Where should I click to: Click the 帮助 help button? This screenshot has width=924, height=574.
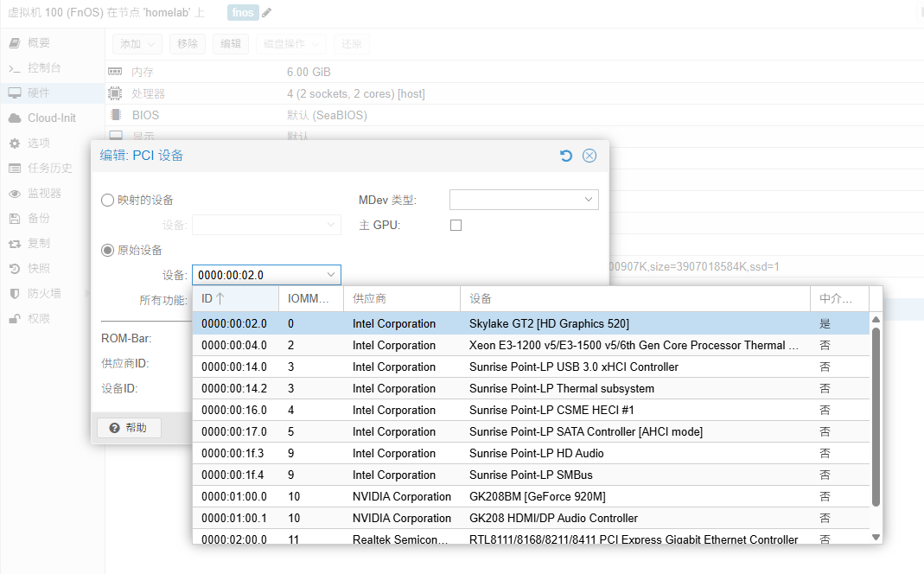point(128,428)
